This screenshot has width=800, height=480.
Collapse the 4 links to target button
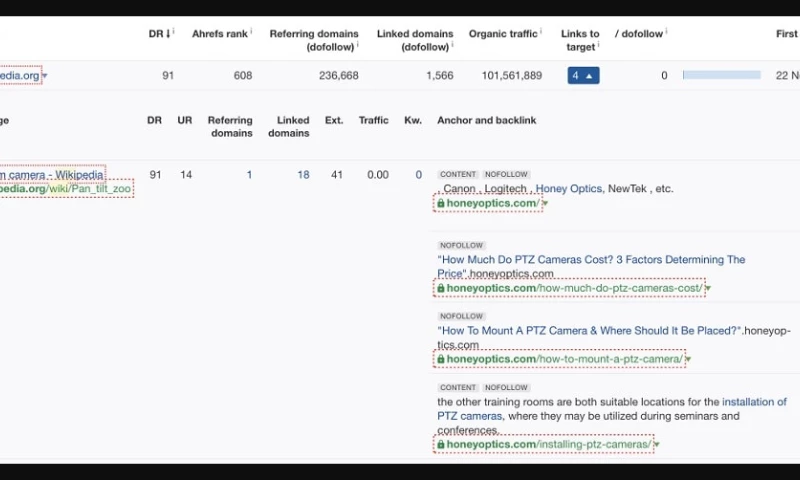(583, 75)
